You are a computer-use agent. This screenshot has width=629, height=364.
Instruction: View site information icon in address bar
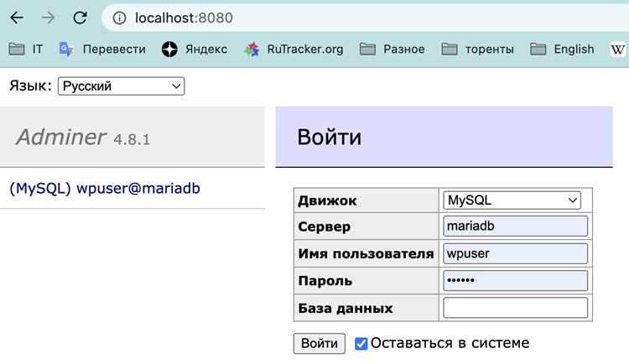pos(119,18)
